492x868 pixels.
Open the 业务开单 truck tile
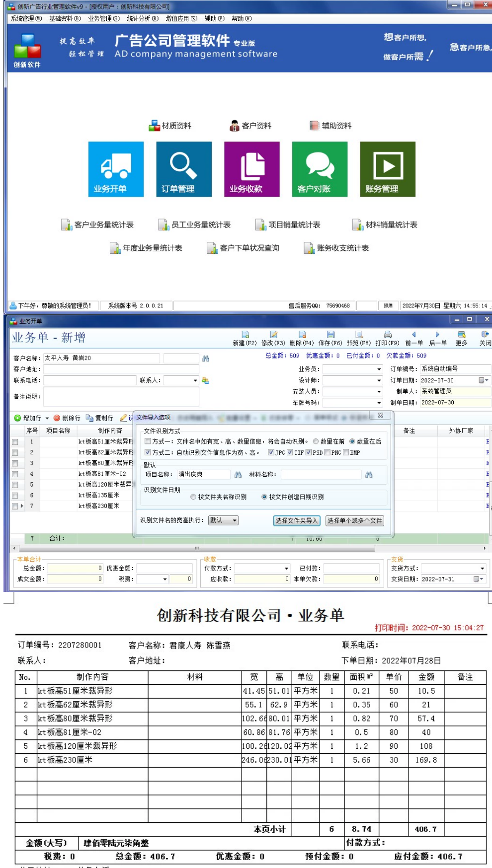click(x=116, y=169)
